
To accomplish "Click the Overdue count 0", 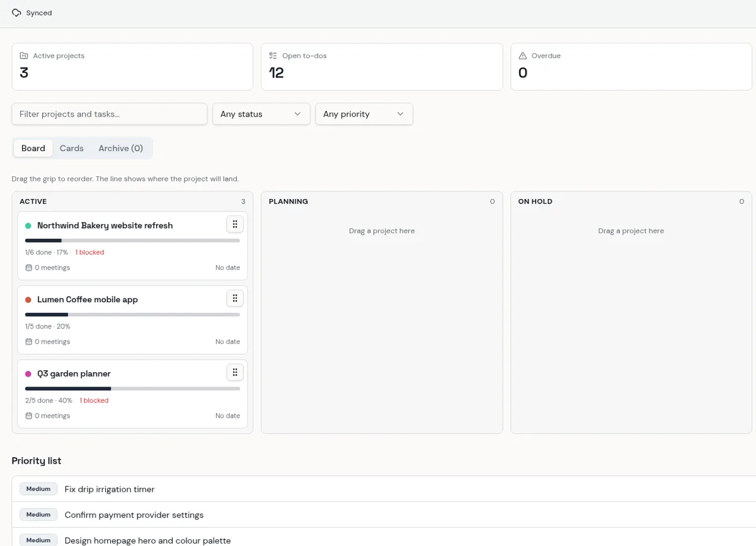I will pos(523,73).
